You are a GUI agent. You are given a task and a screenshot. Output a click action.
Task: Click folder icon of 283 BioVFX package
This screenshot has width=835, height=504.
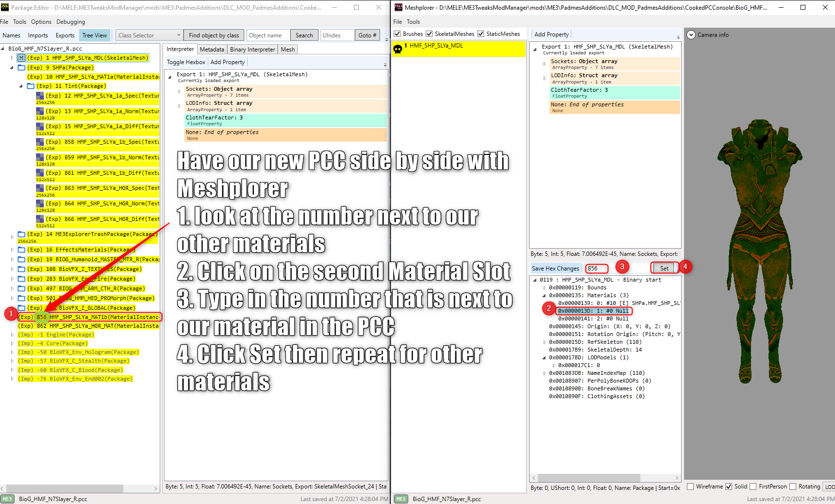[21, 279]
